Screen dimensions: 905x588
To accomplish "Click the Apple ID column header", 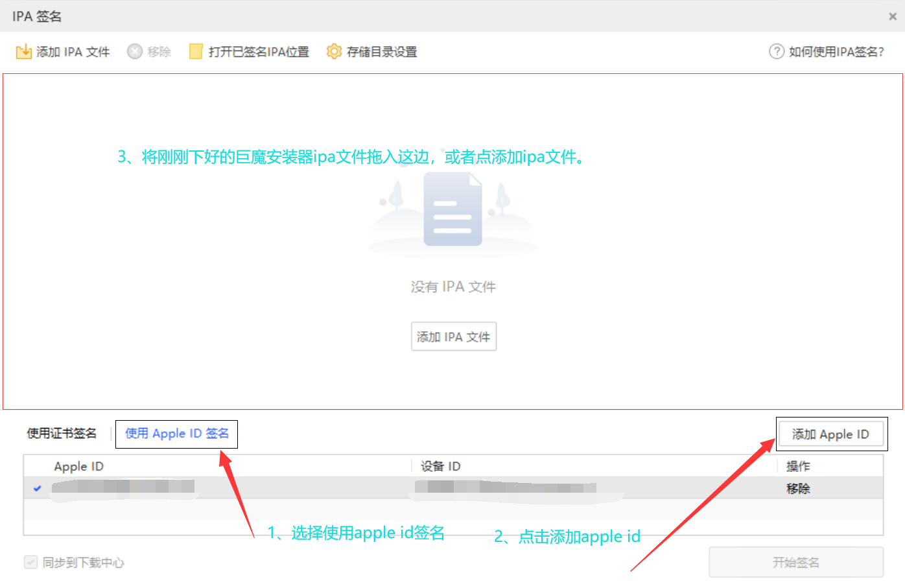I will pos(78,466).
